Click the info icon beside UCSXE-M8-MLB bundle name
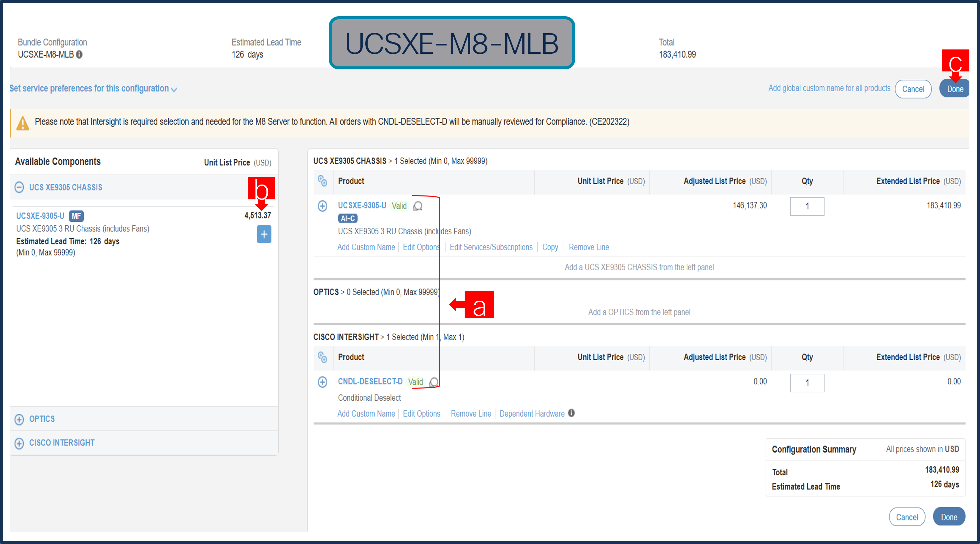The image size is (980, 544). click(x=79, y=55)
